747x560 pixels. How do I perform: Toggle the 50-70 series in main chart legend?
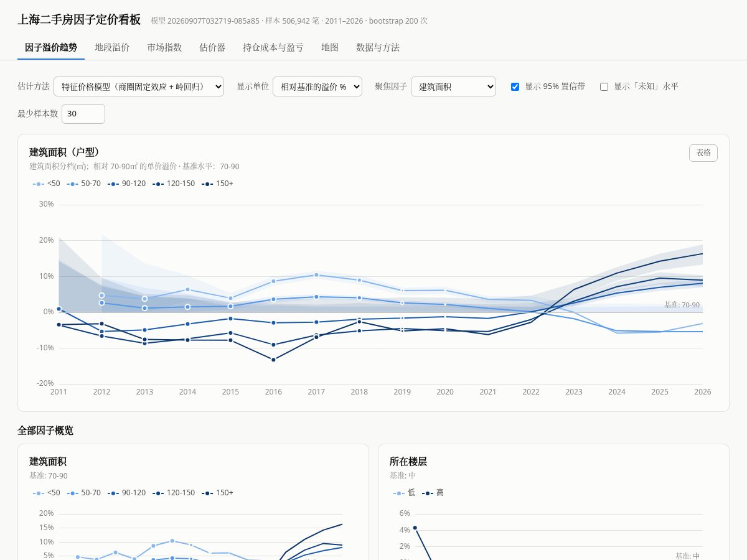[84, 184]
